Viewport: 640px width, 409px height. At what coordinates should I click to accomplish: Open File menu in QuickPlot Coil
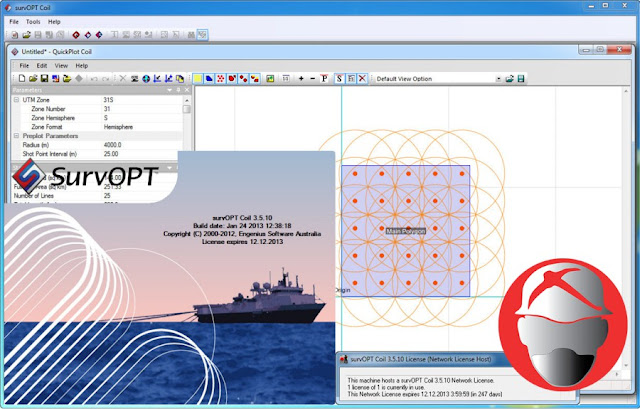(24, 65)
